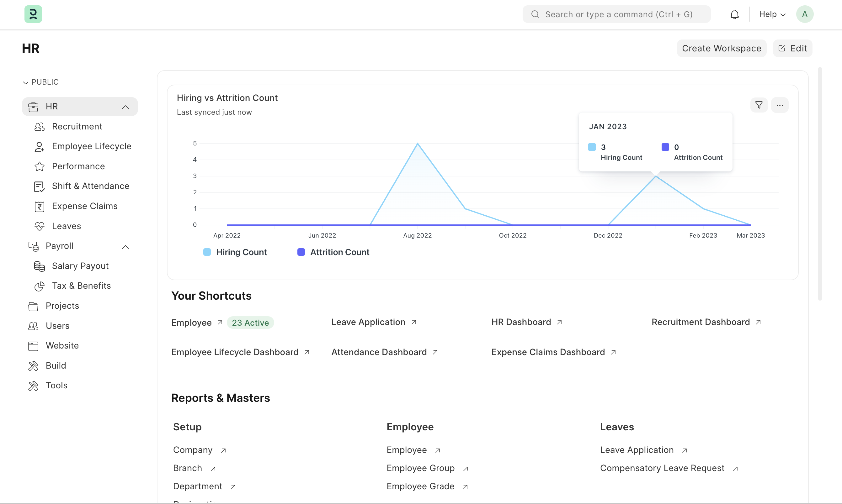This screenshot has width=842, height=504.
Task: Click the page vertical scrollbar
Action: (x=819, y=184)
